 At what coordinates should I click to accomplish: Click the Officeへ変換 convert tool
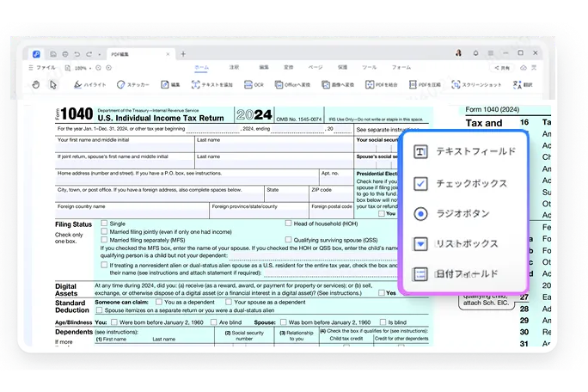pyautogui.click(x=292, y=84)
